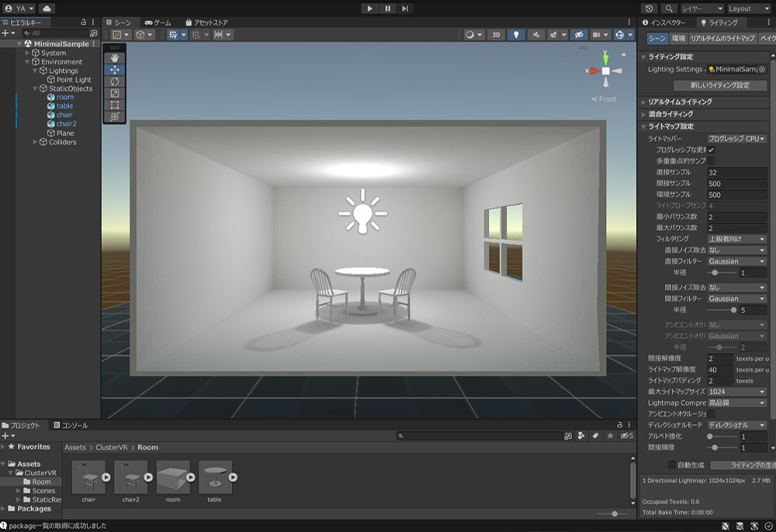Image resolution: width=776 pixels, height=532 pixels.
Task: Enable the 自動生成 checkbox
Action: coord(672,465)
